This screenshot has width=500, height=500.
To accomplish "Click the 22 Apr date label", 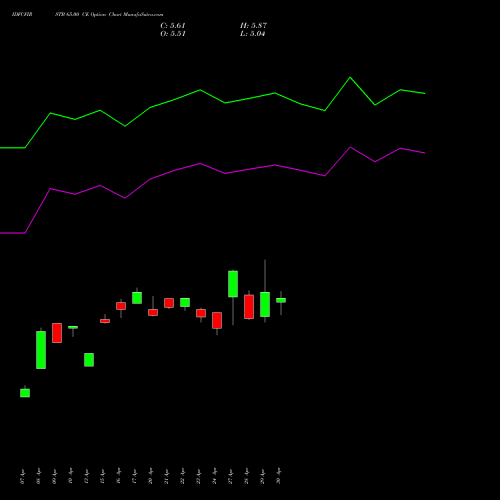I will click(x=182, y=476).
